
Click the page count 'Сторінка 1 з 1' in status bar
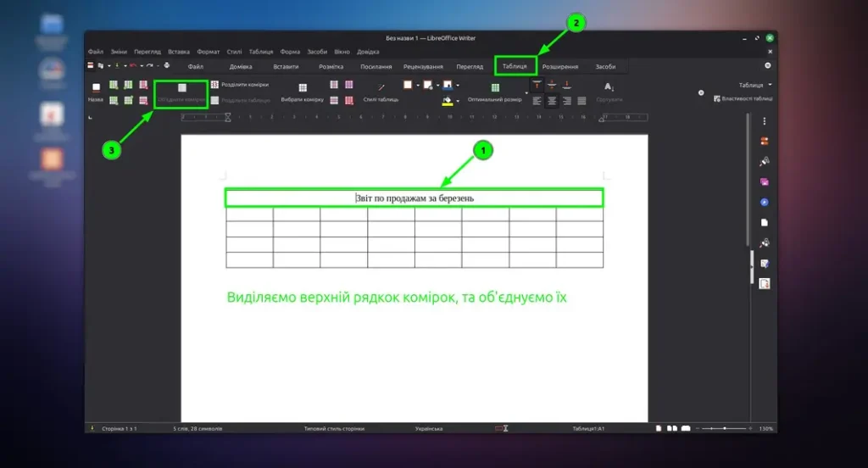[119, 429]
